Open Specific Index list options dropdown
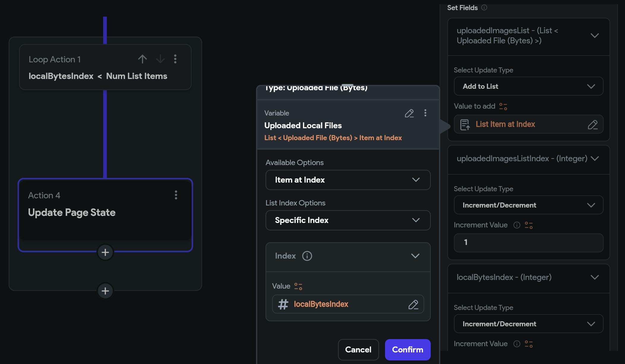The height and width of the screenshot is (364, 625). (348, 220)
